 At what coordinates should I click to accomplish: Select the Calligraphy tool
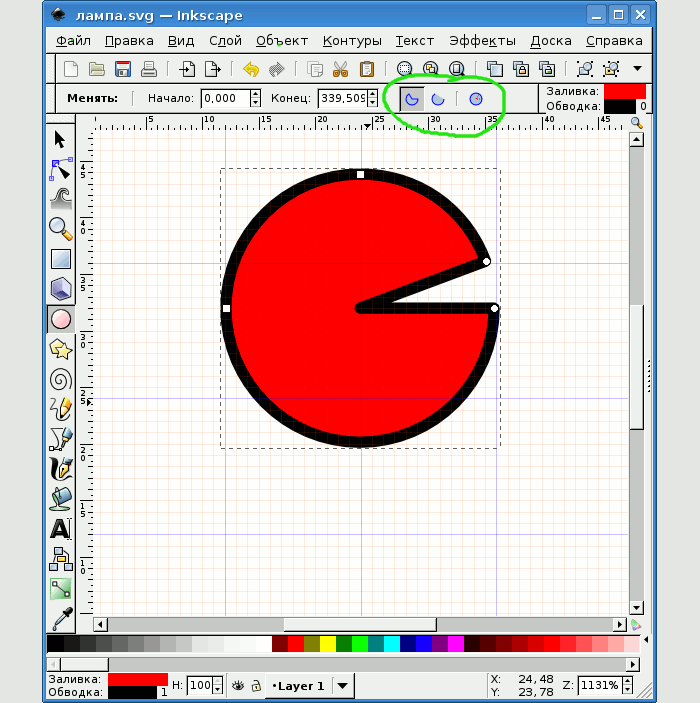click(61, 469)
